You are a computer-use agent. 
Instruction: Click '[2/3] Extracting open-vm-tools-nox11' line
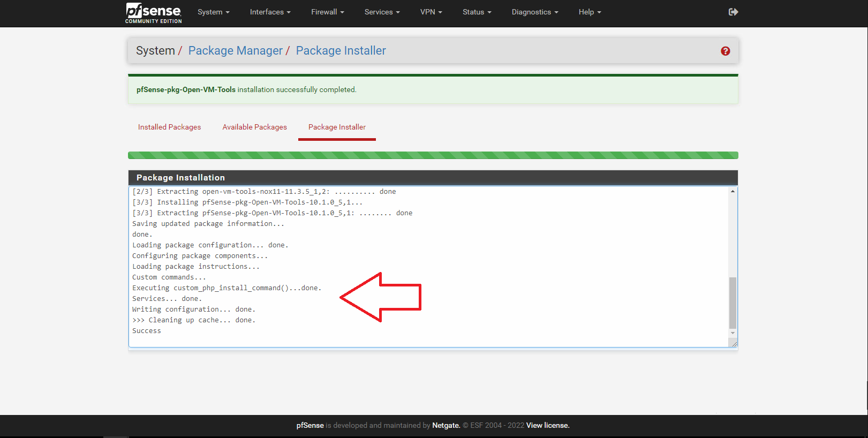pyautogui.click(x=264, y=192)
